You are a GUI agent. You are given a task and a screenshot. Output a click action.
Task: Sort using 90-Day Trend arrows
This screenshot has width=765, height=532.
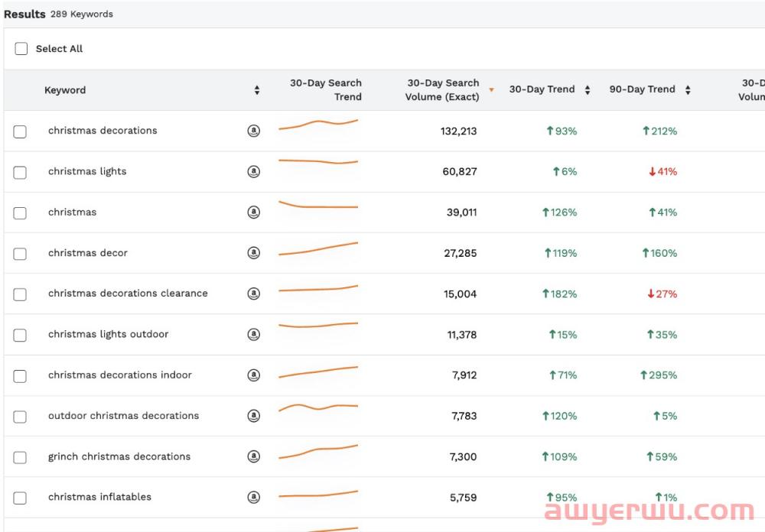[x=688, y=89]
